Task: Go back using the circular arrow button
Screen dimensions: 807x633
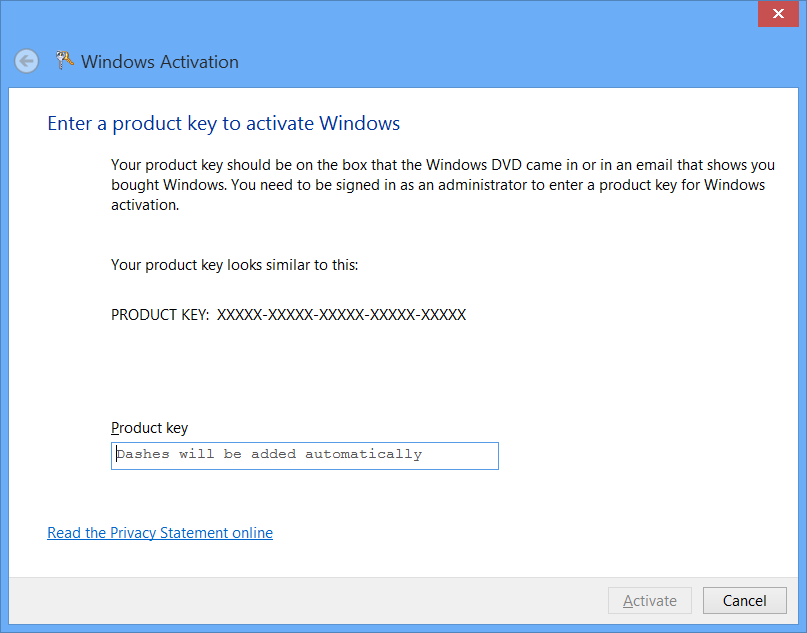Action: click(26, 61)
